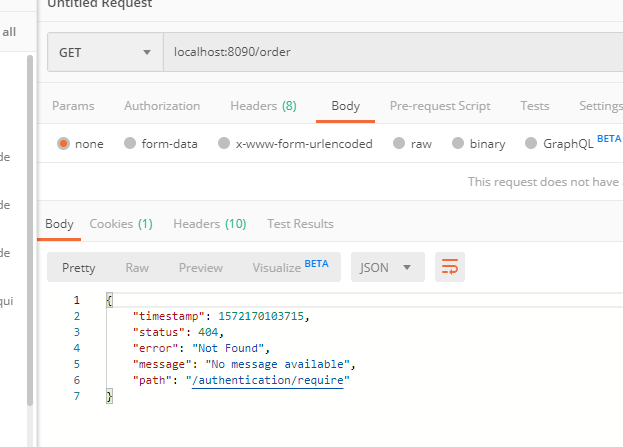Select the response Body tab
This screenshot has height=447, width=623.
tap(59, 224)
